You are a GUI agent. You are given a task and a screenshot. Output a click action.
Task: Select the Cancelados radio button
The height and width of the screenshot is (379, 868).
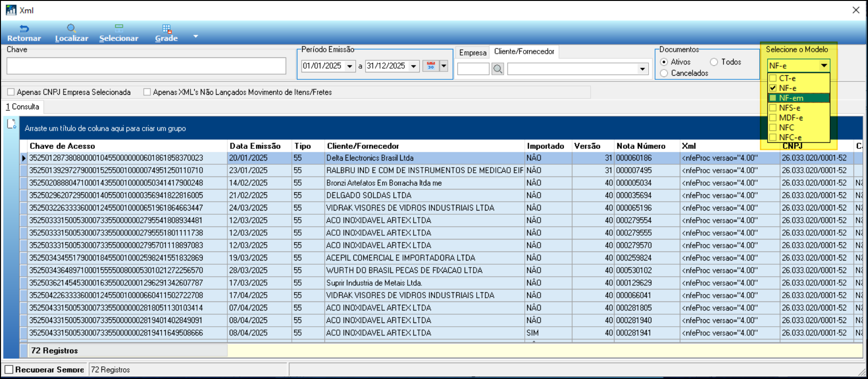pos(664,73)
